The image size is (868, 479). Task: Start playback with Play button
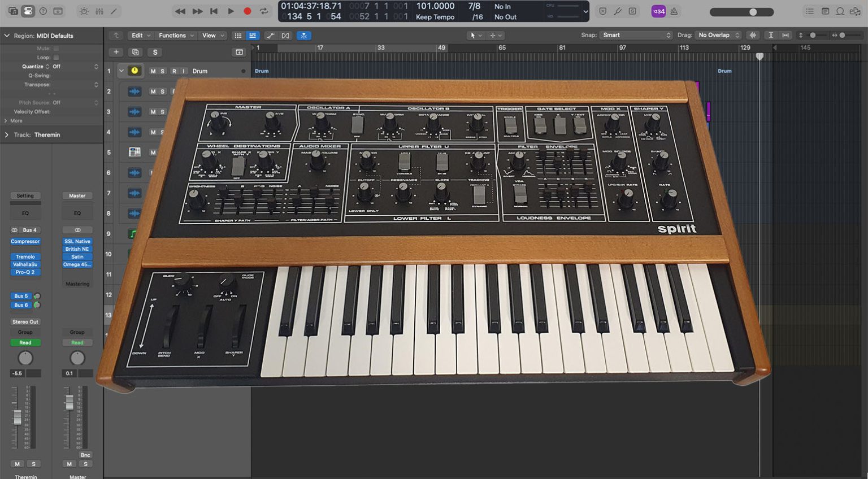coord(231,11)
